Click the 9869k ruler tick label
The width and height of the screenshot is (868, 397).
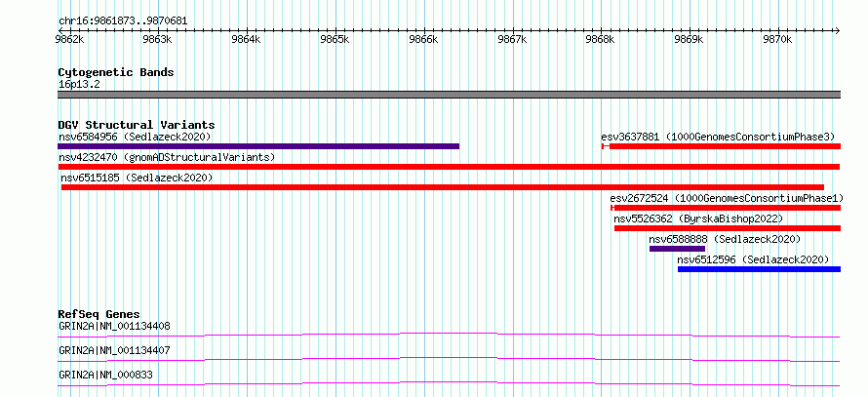click(x=690, y=39)
